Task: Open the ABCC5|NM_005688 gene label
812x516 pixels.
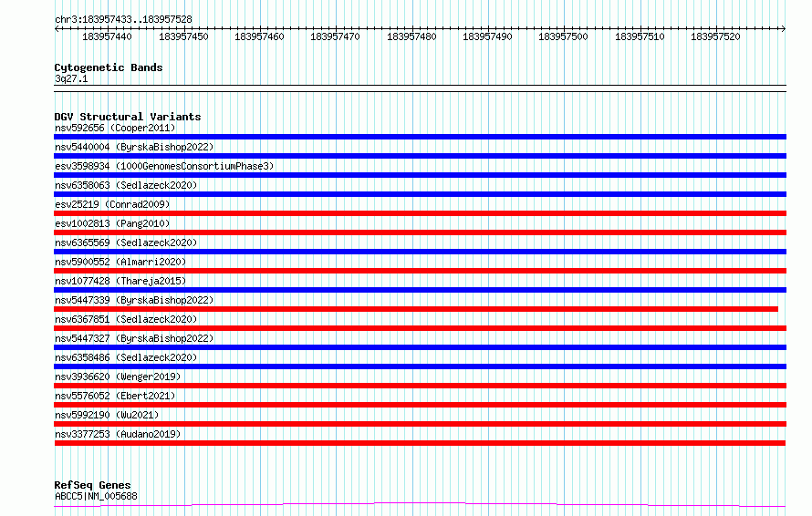Action: point(96,496)
